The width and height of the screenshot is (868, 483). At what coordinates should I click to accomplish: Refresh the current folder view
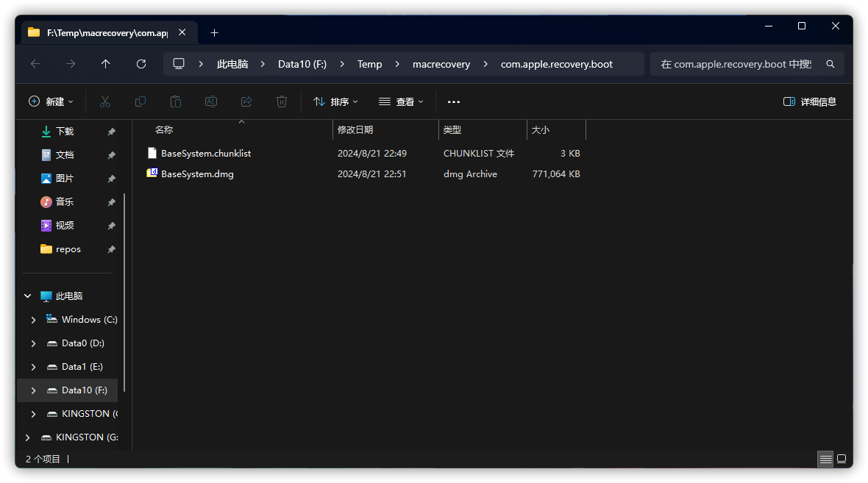(x=140, y=64)
